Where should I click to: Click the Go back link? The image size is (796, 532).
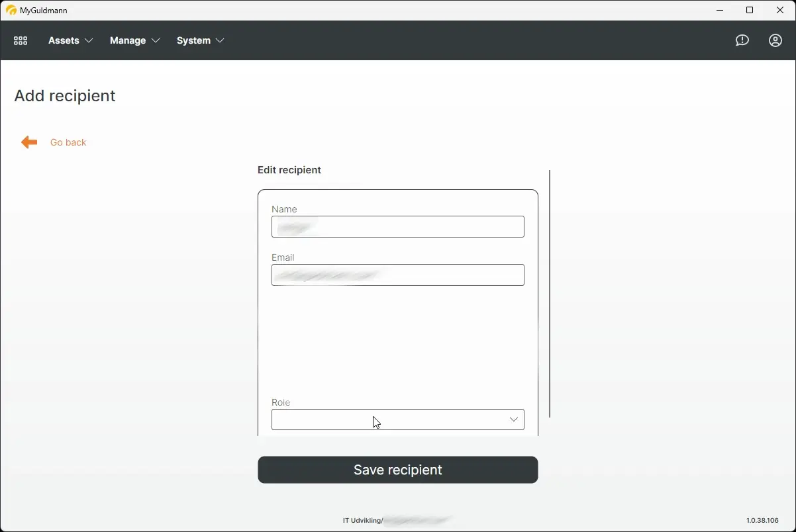68,142
